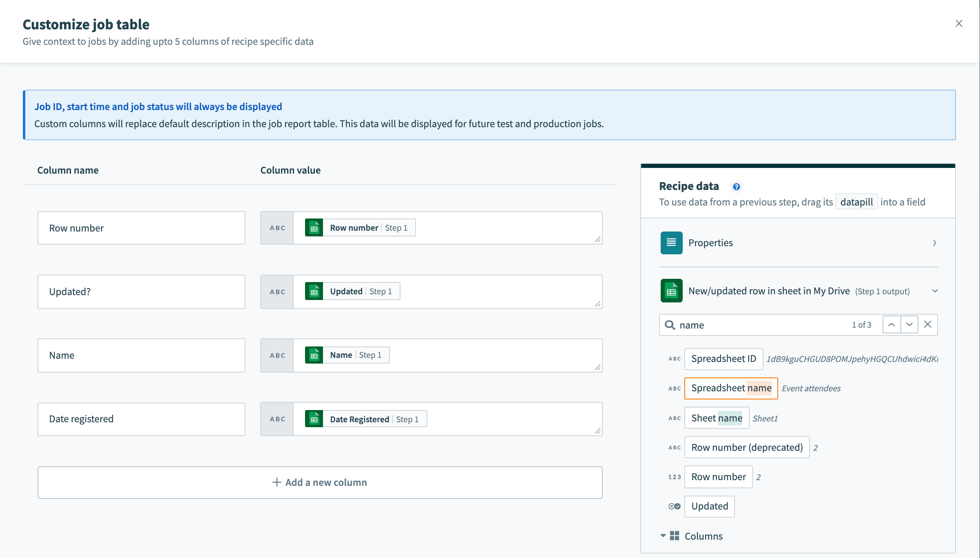The width and height of the screenshot is (980, 558).
Task: Click the close X button on search field
Action: click(x=927, y=324)
